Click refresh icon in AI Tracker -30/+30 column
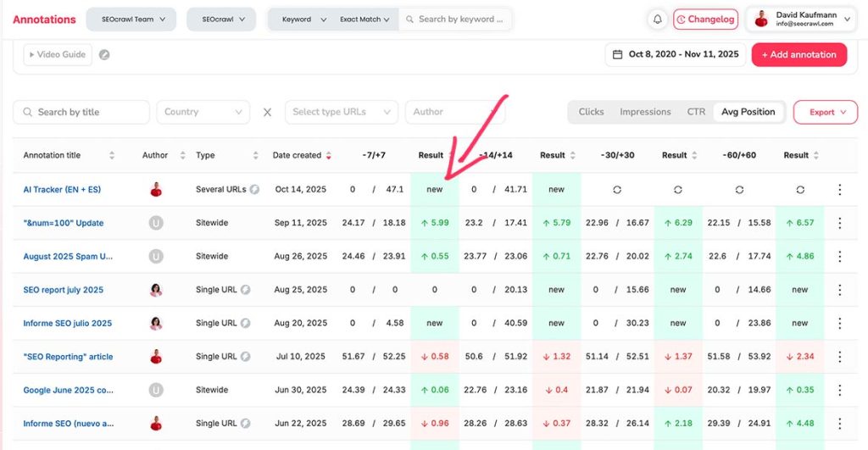 (x=616, y=190)
